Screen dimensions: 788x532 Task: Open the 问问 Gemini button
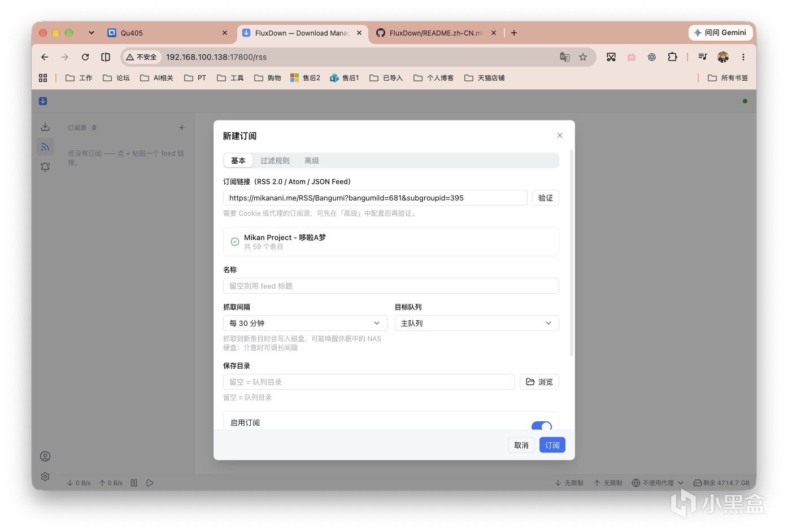click(x=721, y=33)
